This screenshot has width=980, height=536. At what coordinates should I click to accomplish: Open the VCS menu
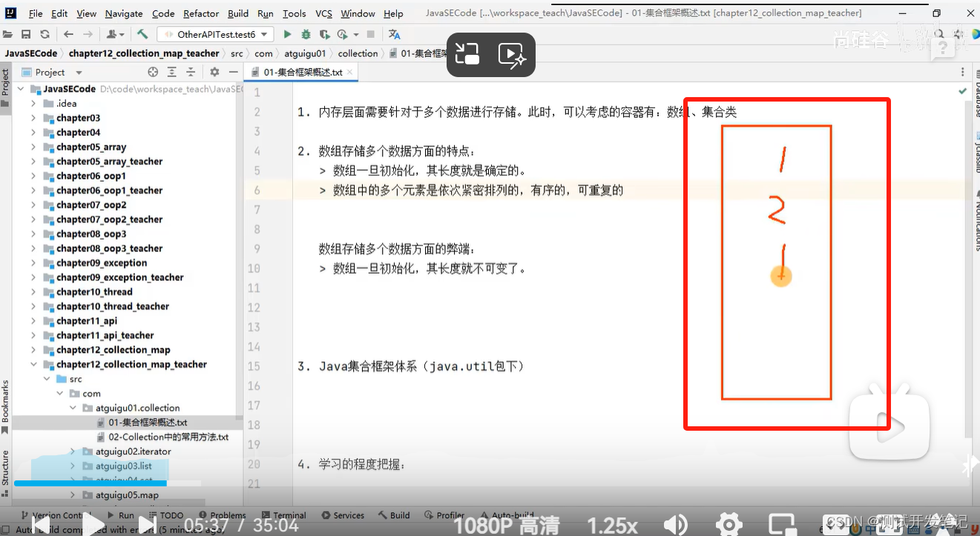pos(323,13)
